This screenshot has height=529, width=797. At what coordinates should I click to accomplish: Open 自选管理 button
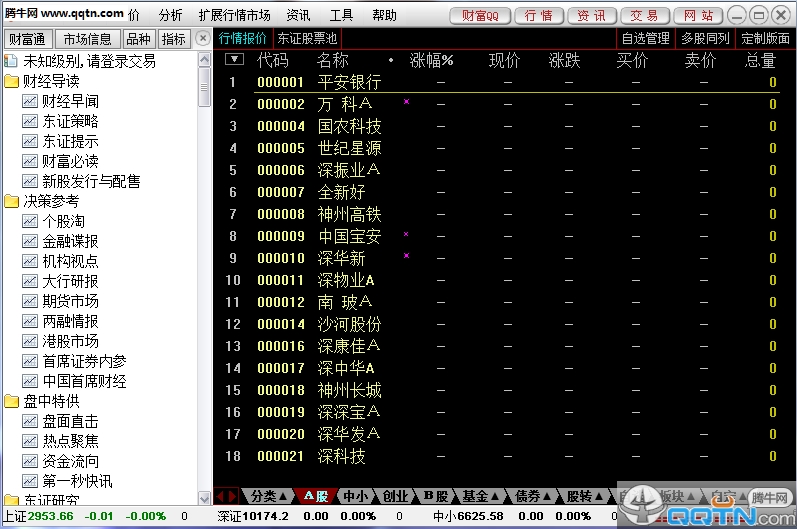[646, 38]
